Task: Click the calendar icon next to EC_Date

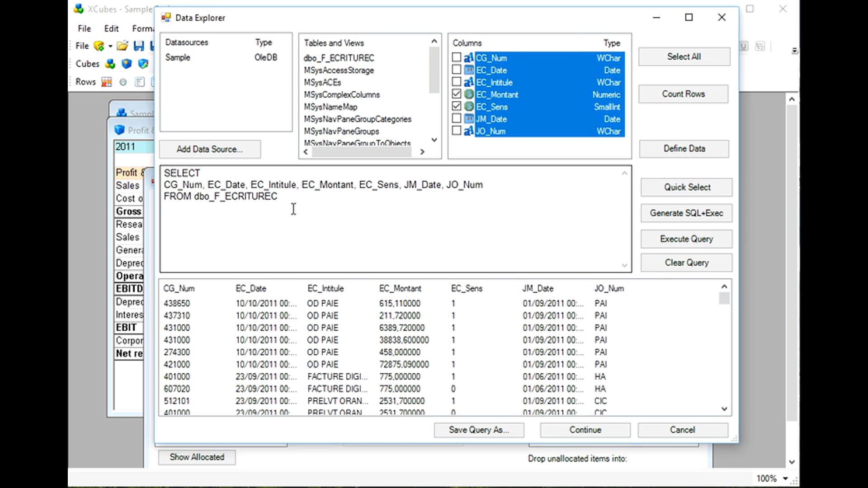Action: (469, 70)
